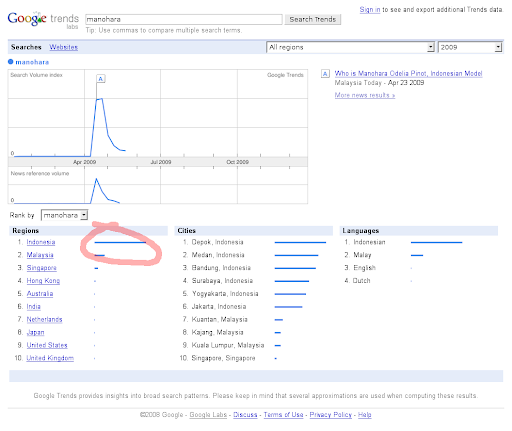Click the Depok search volume bar
Screen dimensions: 512x431
point(300,242)
